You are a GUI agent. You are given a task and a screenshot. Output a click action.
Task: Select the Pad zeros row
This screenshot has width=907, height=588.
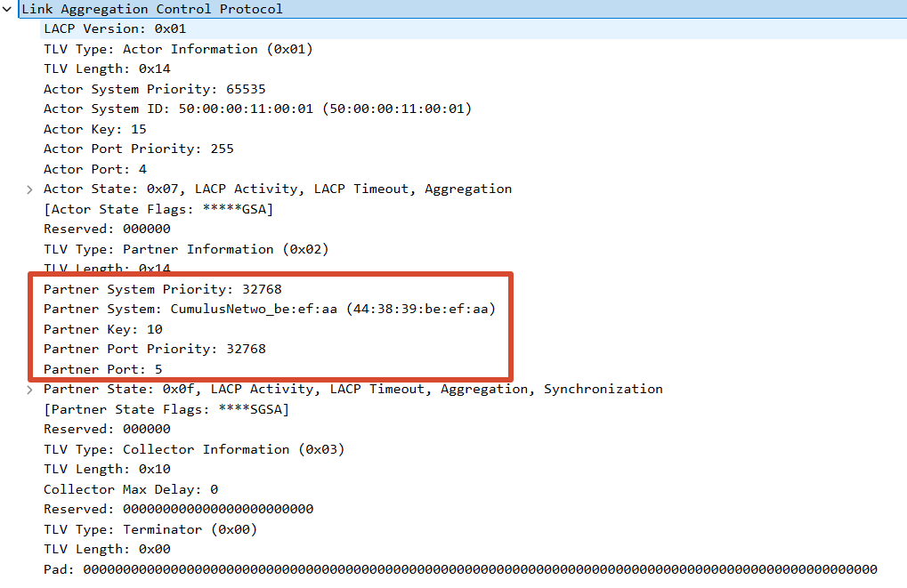[x=460, y=569]
